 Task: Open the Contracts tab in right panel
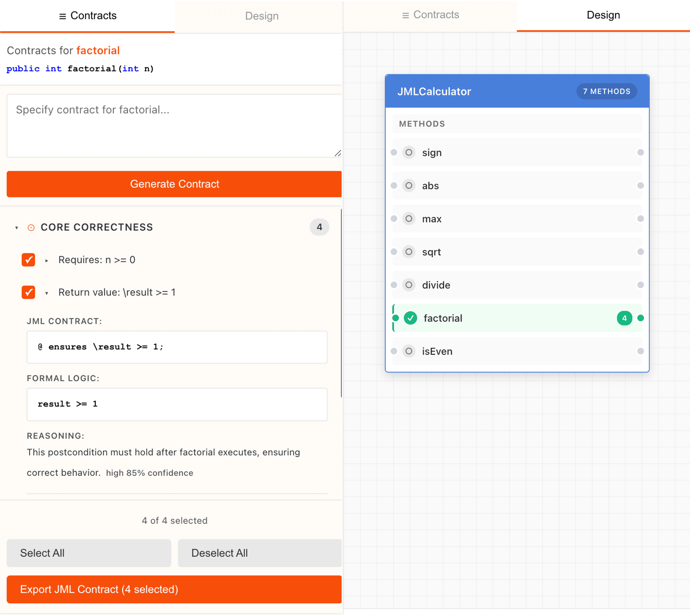point(430,15)
